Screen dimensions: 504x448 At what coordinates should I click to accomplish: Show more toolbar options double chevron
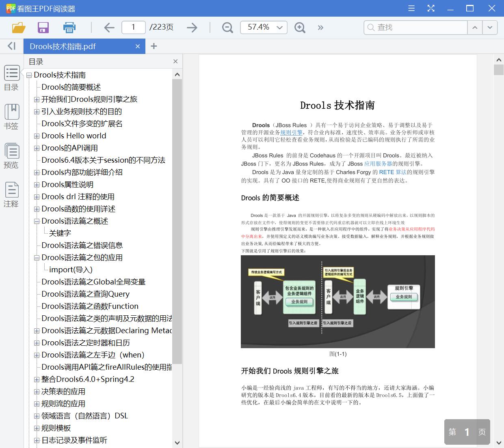coord(320,28)
